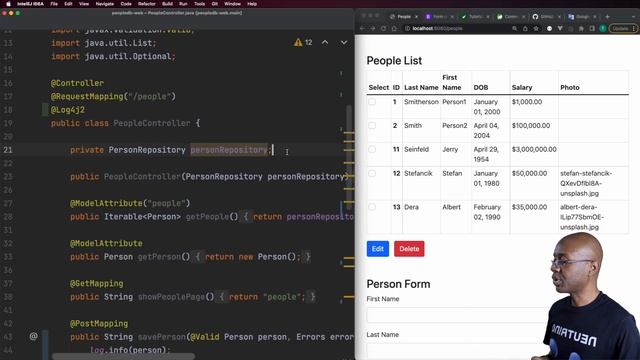This screenshot has height=360, width=640.
Task: Click the @PostMapping annotation
Action: click(x=99, y=324)
